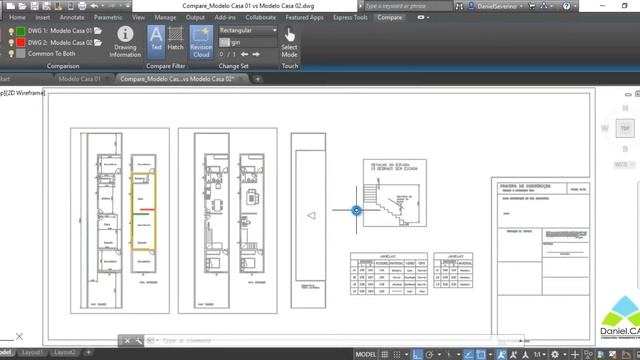Open the DWG 1 Modelo Casa 01 folder icon
640x360 pixels.
pos(98,31)
